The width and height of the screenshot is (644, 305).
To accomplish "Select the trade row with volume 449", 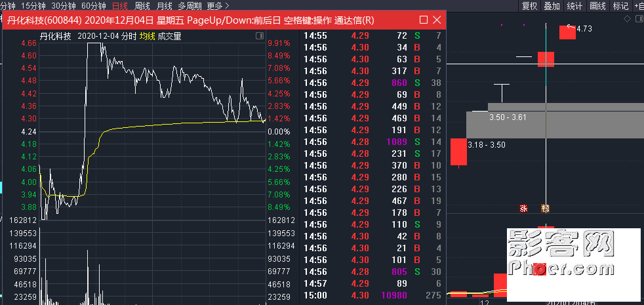I will pyautogui.click(x=372, y=106).
